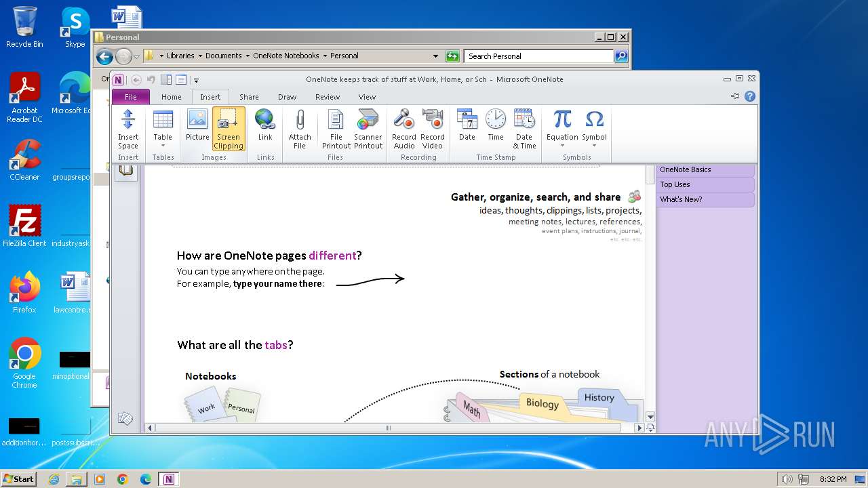Switch to the Review tab
The image size is (868, 488).
[328, 97]
